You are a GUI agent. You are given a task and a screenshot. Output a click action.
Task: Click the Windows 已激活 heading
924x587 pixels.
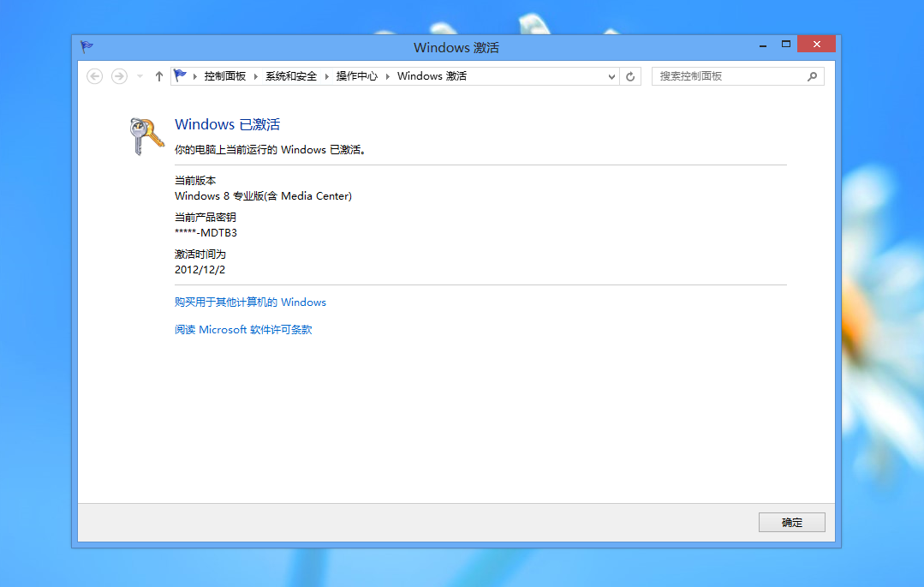(228, 124)
